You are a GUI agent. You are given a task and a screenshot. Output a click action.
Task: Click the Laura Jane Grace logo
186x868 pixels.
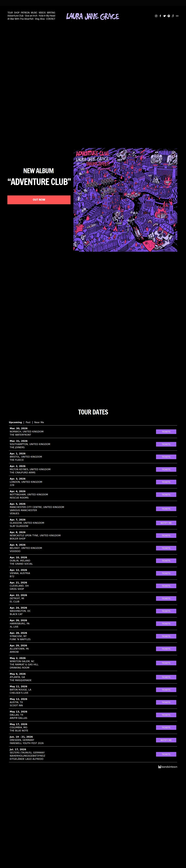pos(93,16)
